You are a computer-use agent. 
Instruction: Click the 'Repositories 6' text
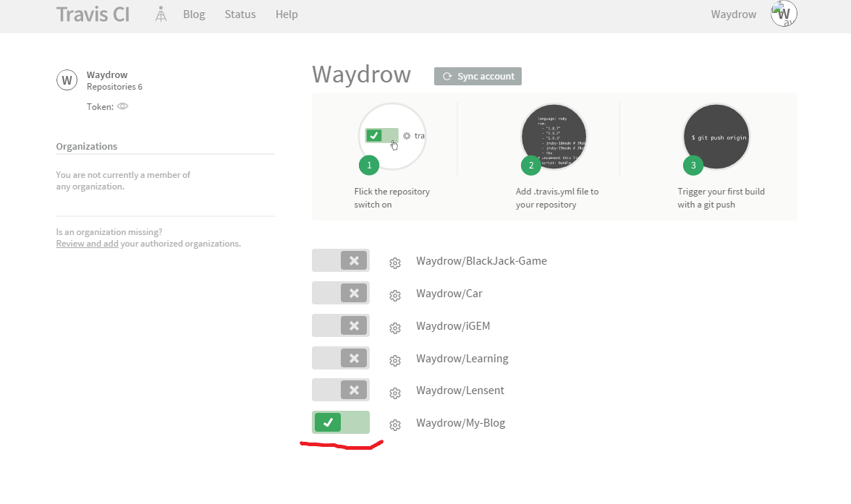(x=114, y=87)
